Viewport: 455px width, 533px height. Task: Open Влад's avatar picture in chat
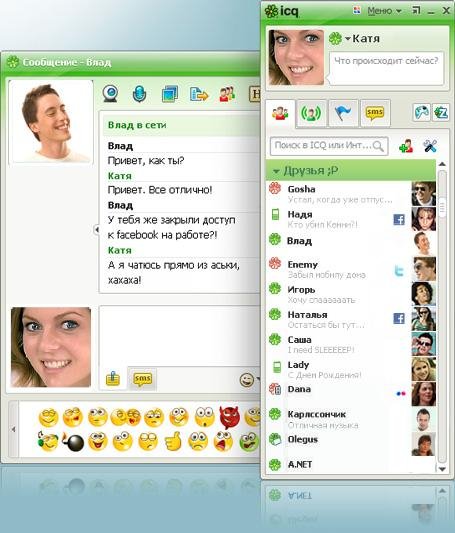[x=51, y=121]
